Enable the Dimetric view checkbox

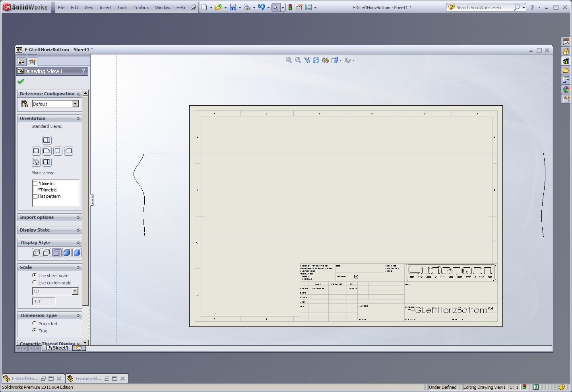35,184
